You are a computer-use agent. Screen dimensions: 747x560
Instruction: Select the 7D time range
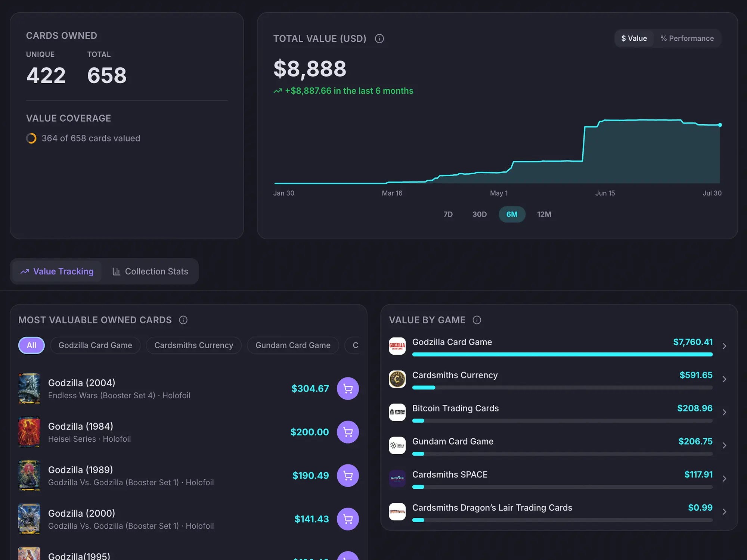pyautogui.click(x=448, y=214)
